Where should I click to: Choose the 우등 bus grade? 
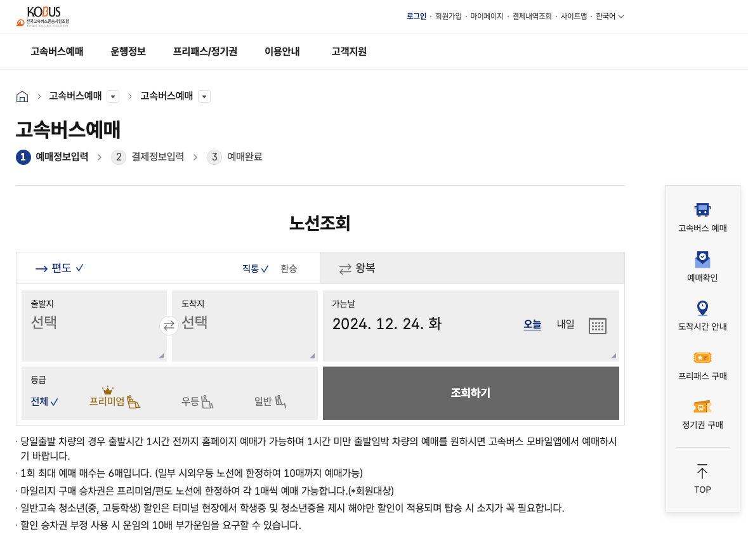[196, 400]
